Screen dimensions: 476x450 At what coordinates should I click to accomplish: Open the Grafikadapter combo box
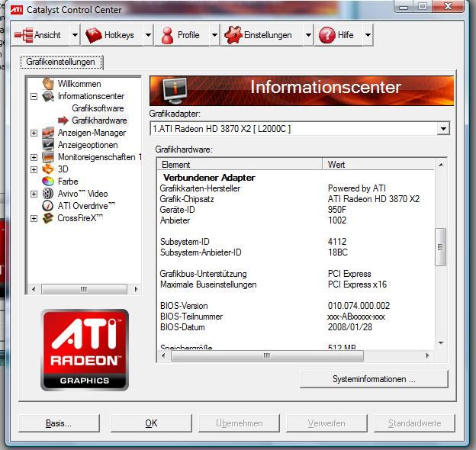[443, 129]
